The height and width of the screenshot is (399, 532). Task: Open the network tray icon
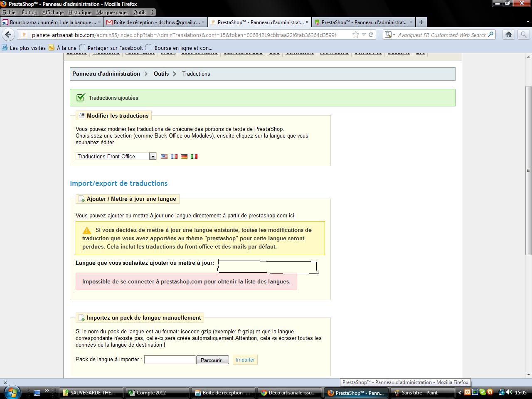point(502,392)
